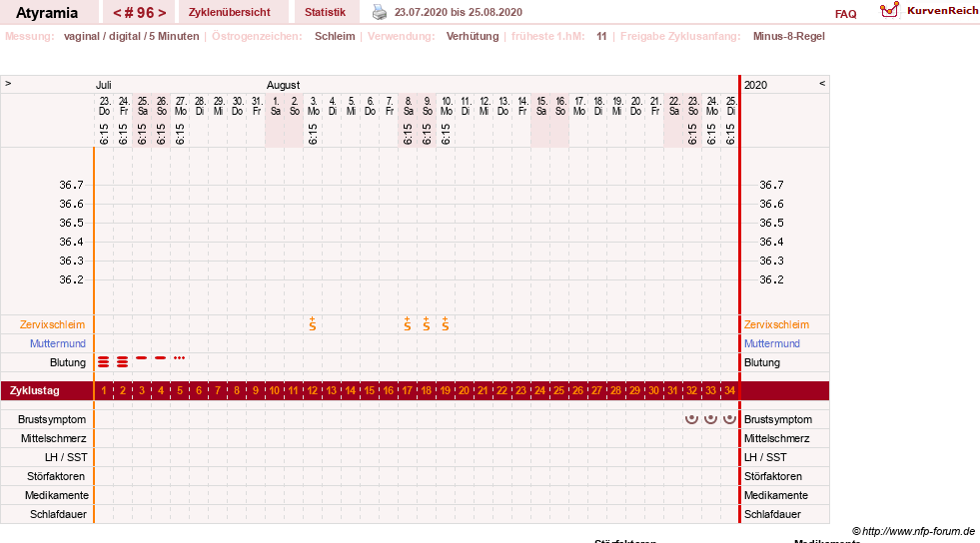Click the date header 23. Do

[104, 106]
